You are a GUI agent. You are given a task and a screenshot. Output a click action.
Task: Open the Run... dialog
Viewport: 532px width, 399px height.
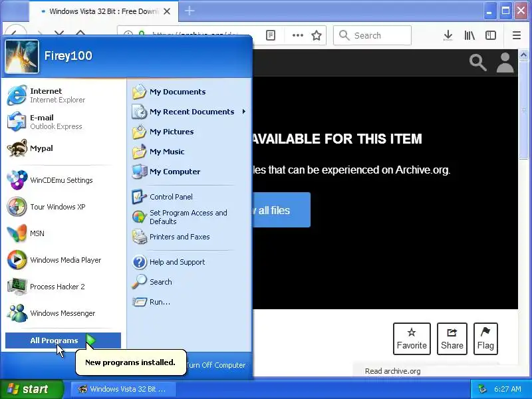(190, 302)
